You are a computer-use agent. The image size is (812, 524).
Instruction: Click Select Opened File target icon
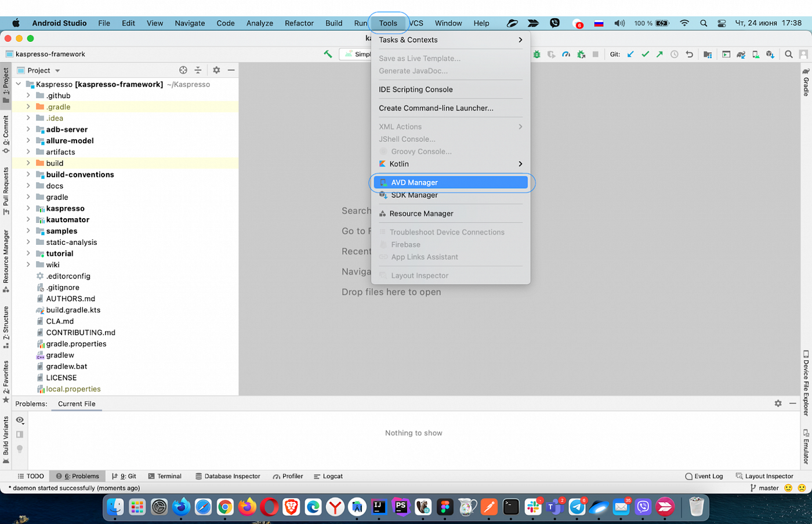[183, 70]
